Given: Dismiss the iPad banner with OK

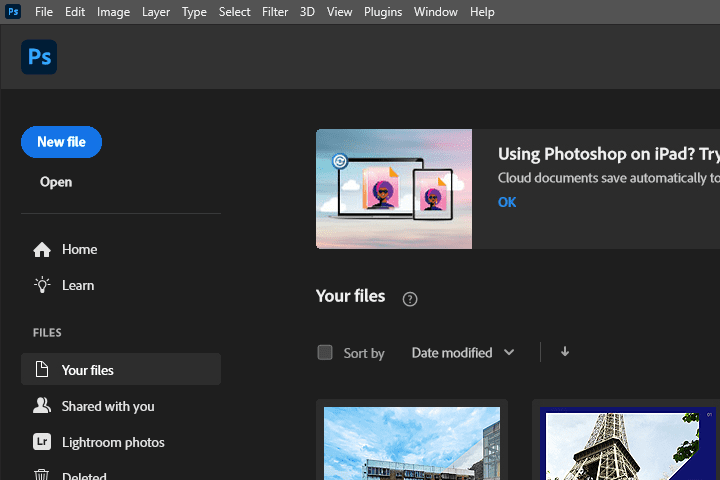Looking at the screenshot, I should tap(507, 202).
